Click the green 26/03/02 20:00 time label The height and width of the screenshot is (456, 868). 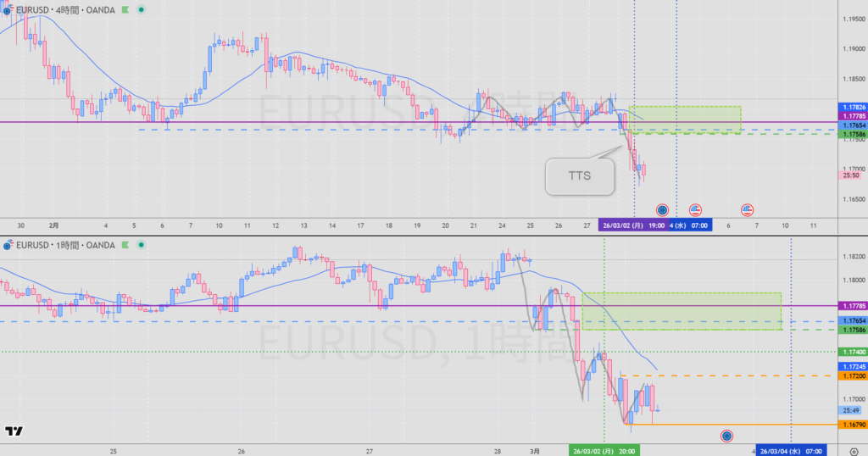point(604,451)
